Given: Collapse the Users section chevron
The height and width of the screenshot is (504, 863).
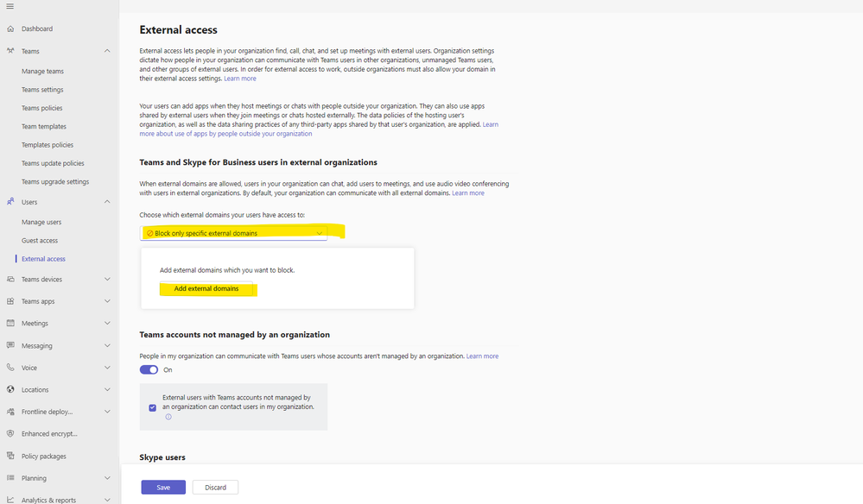Looking at the screenshot, I should coord(107,202).
